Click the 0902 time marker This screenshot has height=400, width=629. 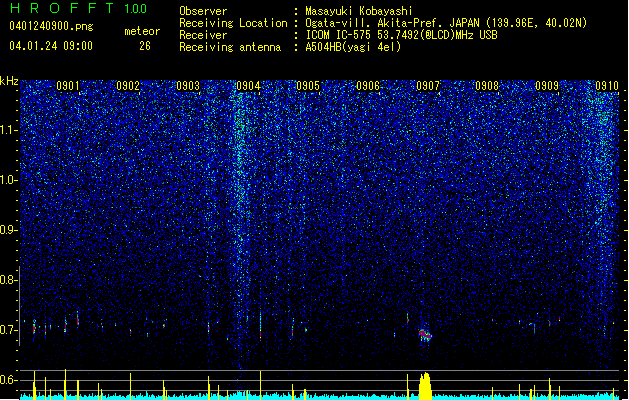[128, 86]
